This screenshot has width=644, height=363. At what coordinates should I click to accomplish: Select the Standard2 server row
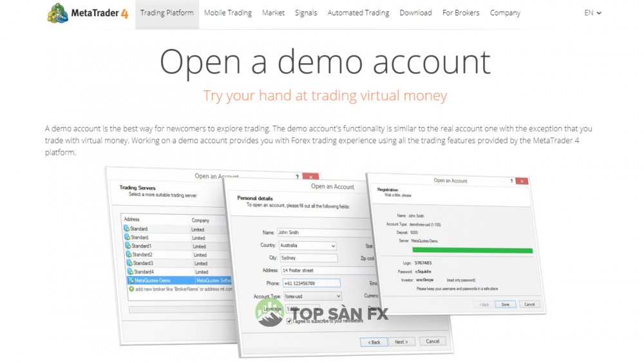[178, 255]
